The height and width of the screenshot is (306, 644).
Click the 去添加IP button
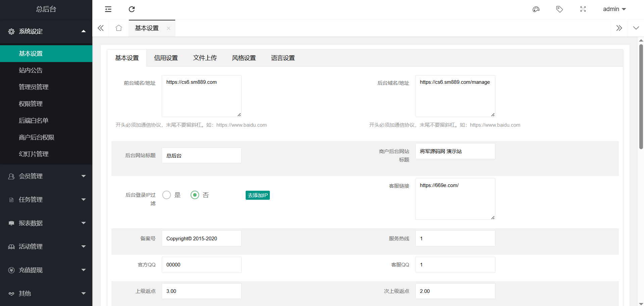(257, 195)
